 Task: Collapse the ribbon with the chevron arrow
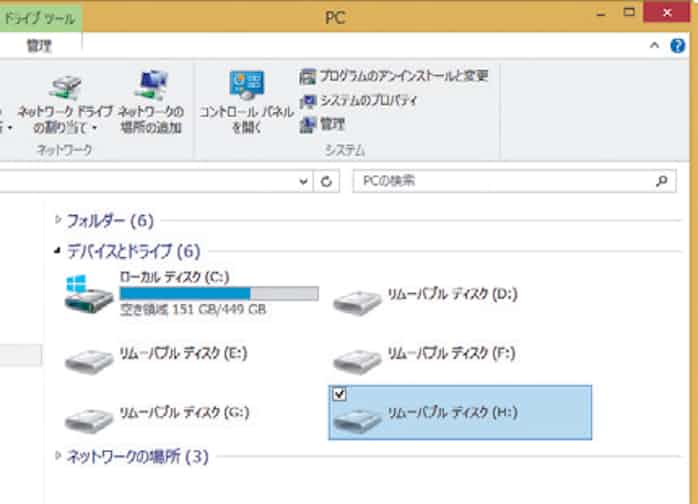tap(653, 46)
